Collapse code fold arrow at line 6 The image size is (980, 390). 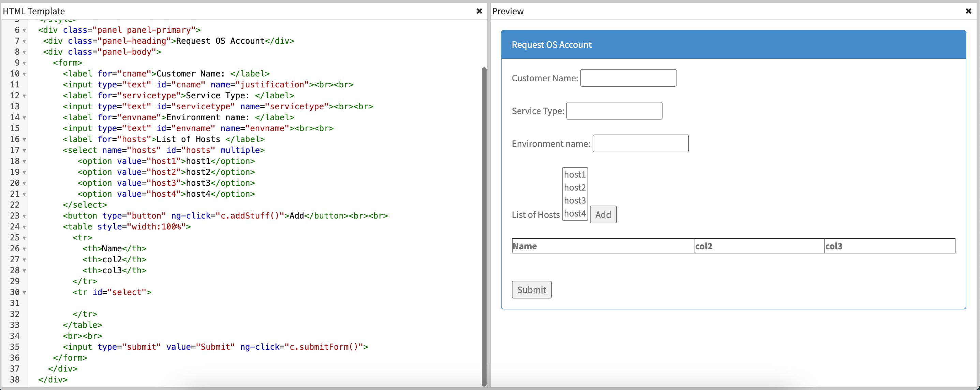pos(24,30)
